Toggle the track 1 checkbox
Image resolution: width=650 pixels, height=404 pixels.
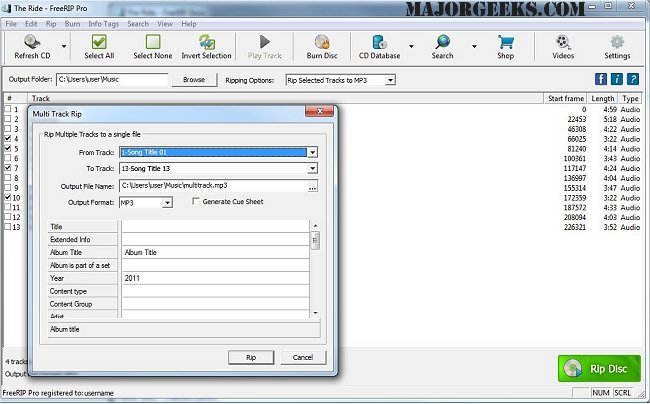7,109
